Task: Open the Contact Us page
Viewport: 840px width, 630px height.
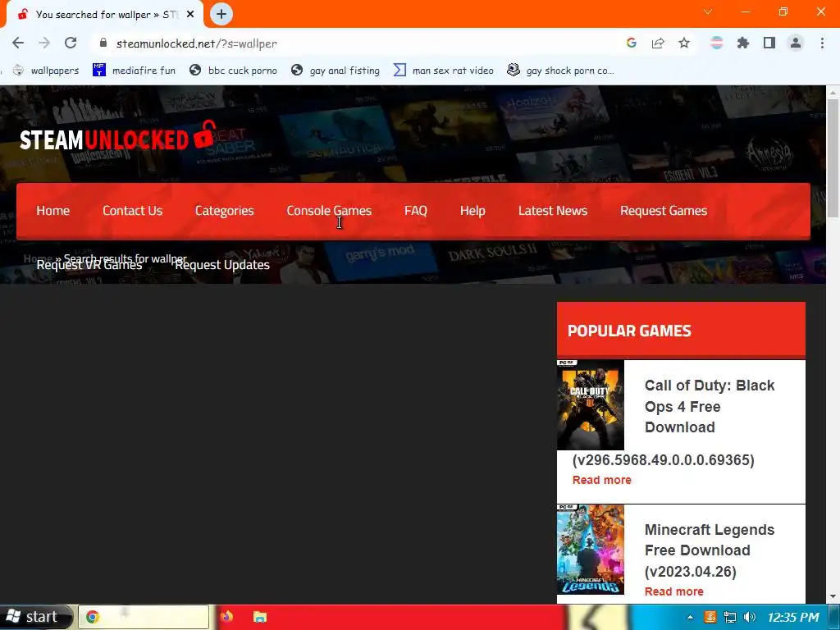Action: pos(132,211)
